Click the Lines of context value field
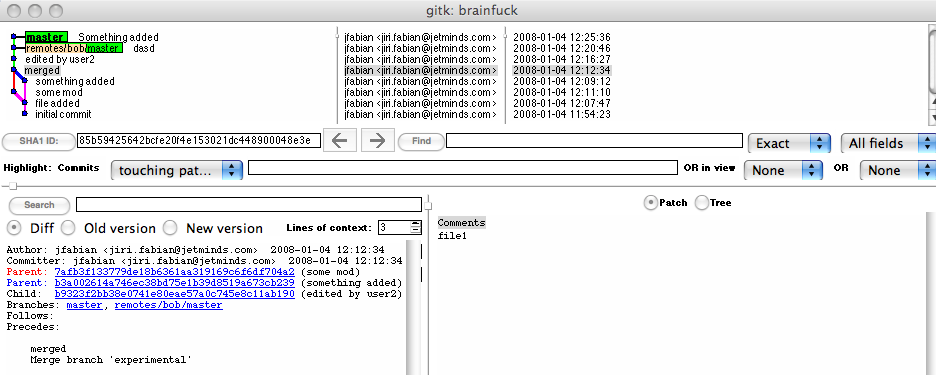936x375 pixels. (x=394, y=228)
